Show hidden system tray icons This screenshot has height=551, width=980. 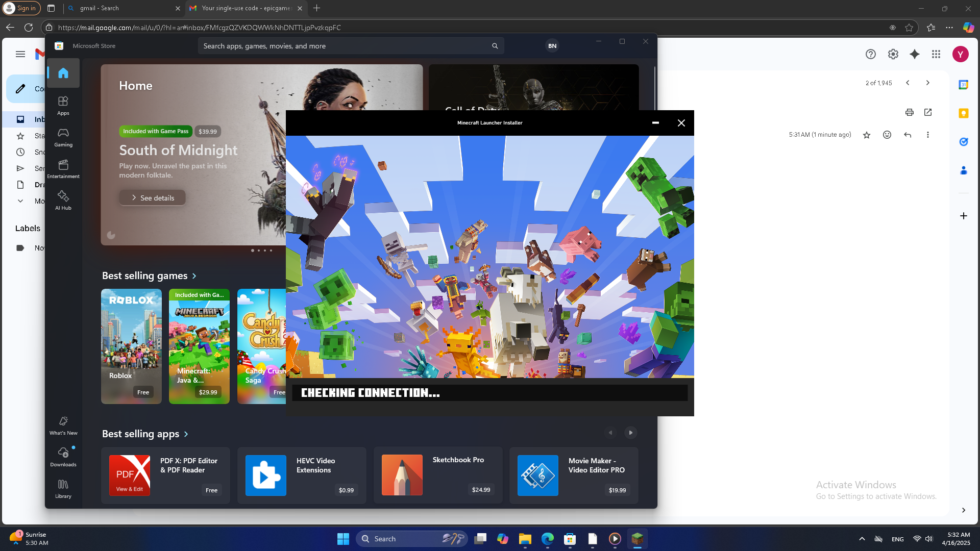click(x=862, y=539)
